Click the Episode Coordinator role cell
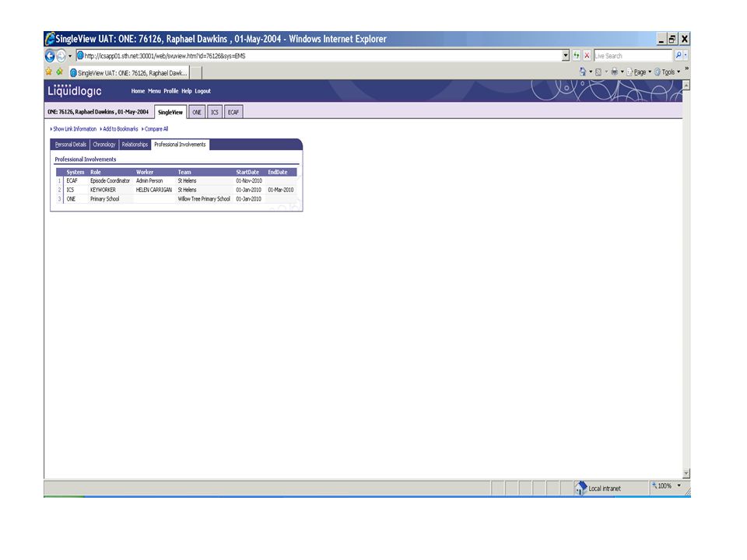Image resolution: width=747 pixels, height=560 pixels. click(x=110, y=181)
